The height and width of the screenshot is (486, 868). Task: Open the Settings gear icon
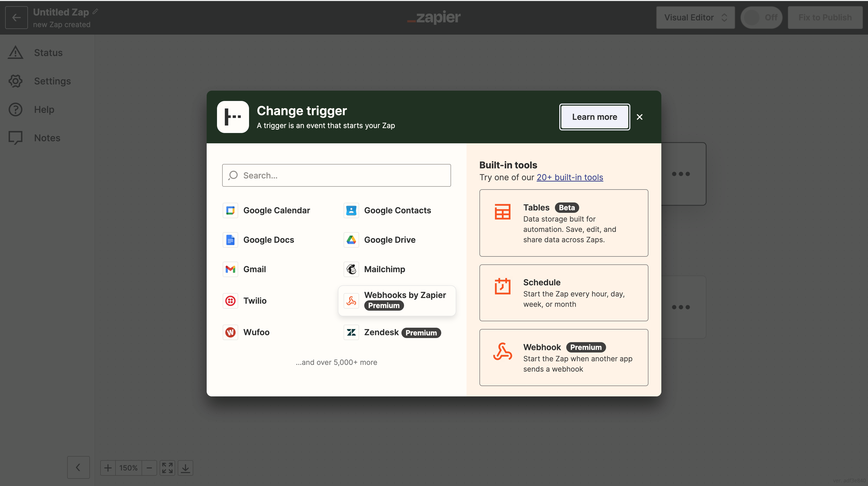tap(16, 81)
